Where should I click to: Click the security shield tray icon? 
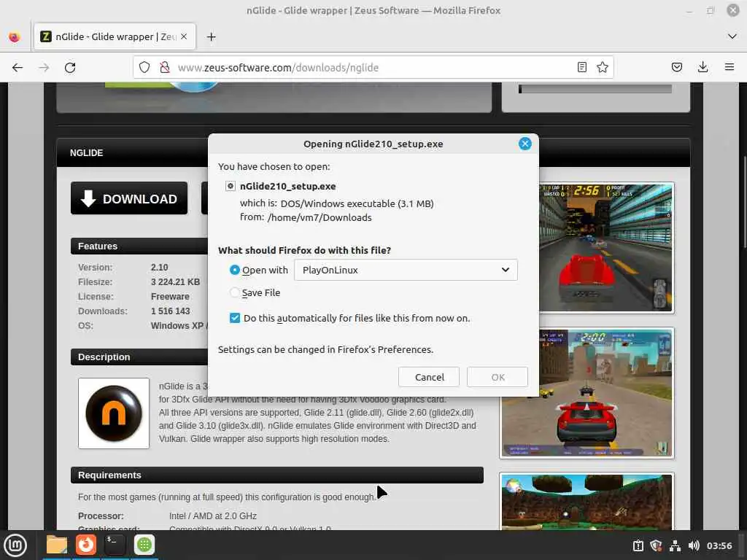(x=656, y=545)
